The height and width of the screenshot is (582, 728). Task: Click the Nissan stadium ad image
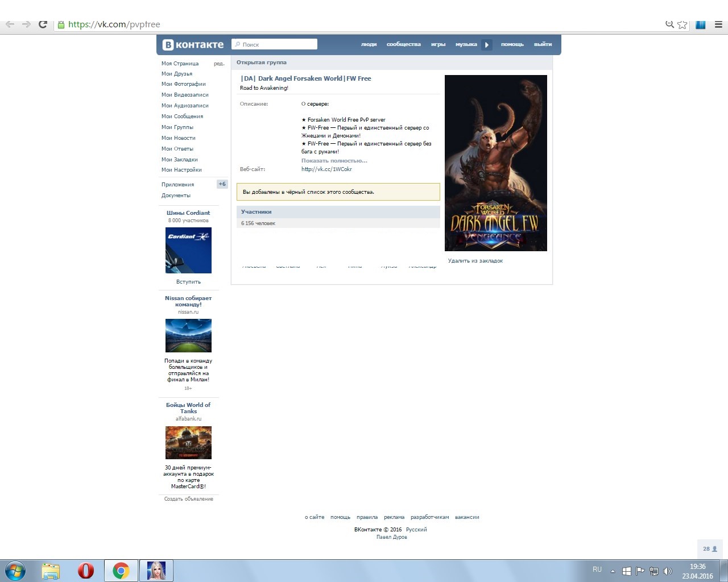tap(188, 336)
